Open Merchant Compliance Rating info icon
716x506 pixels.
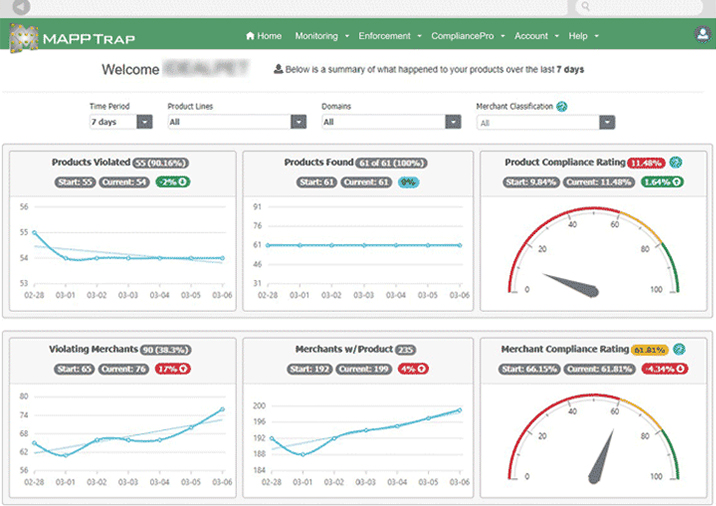pos(679,349)
